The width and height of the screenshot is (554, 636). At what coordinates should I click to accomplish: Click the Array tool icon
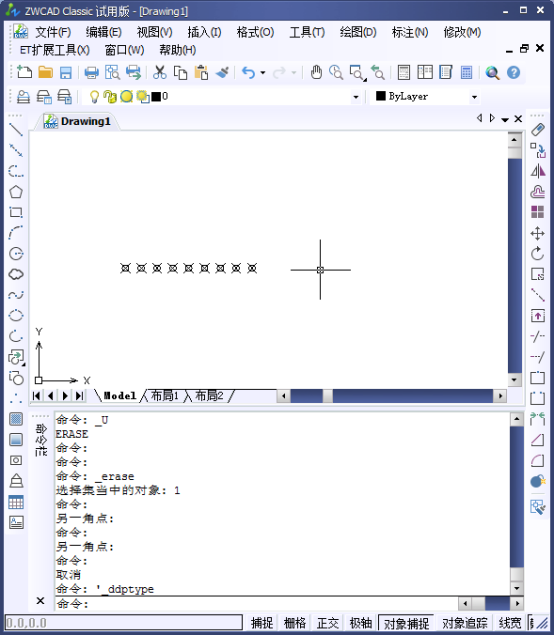point(538,212)
